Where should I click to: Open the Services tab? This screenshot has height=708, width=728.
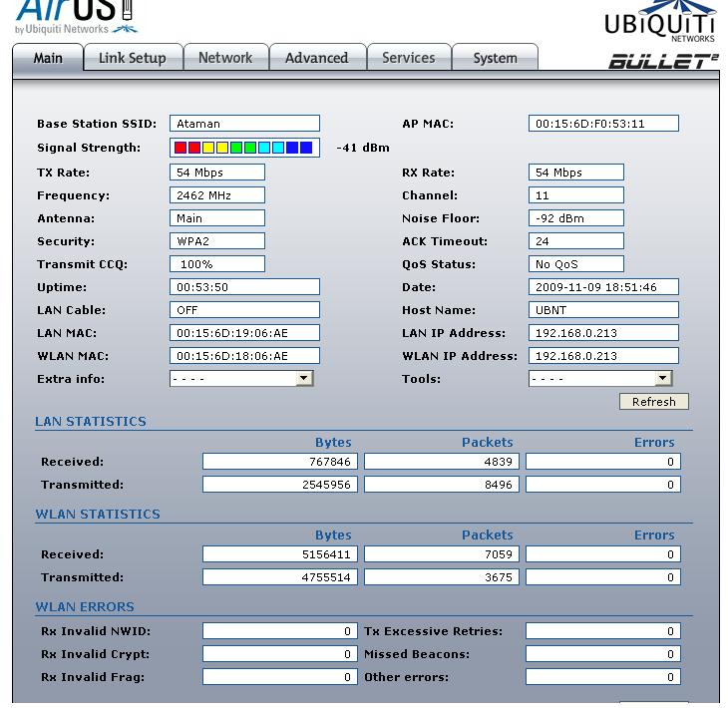point(409,58)
